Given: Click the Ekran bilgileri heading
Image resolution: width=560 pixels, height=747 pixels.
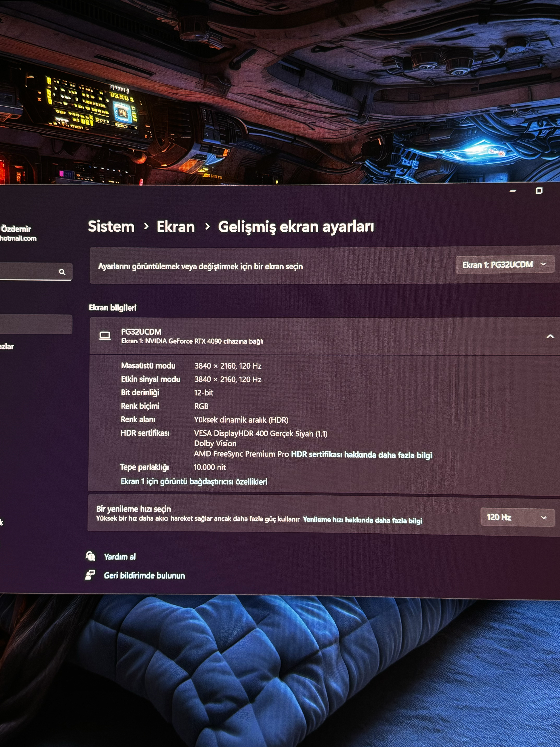Looking at the screenshot, I should 112,308.
